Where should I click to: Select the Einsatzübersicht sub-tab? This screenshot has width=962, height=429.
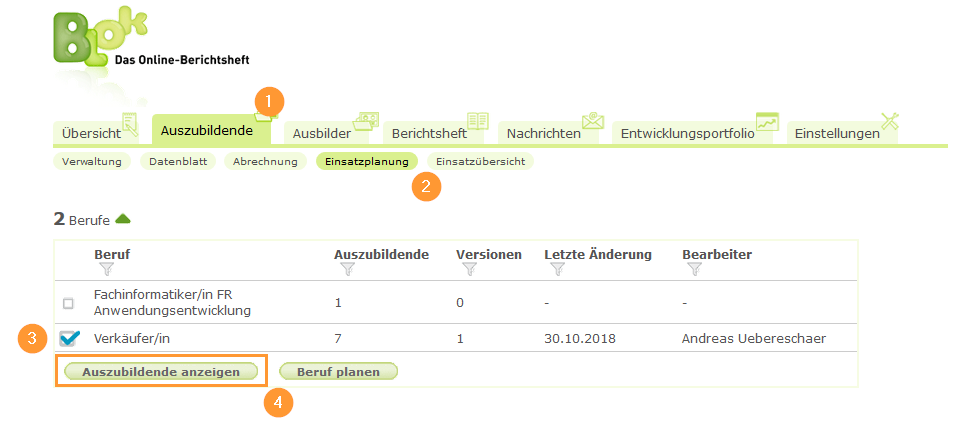pyautogui.click(x=480, y=161)
